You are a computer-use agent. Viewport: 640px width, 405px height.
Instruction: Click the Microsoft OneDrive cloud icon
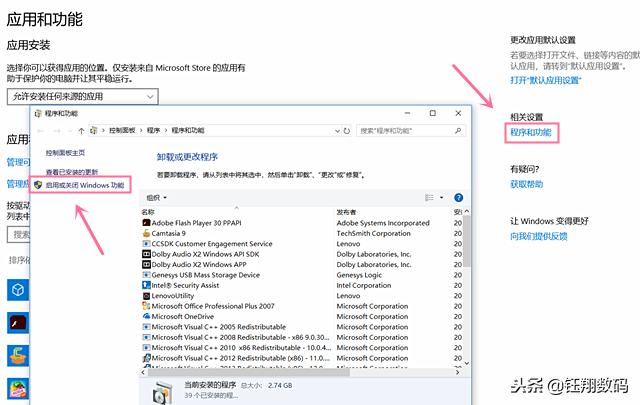(146, 316)
